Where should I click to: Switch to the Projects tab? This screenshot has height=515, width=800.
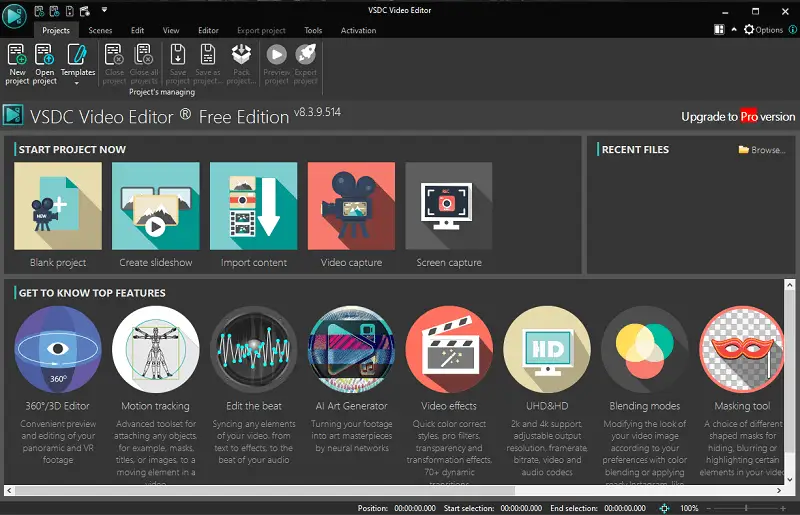pos(56,30)
